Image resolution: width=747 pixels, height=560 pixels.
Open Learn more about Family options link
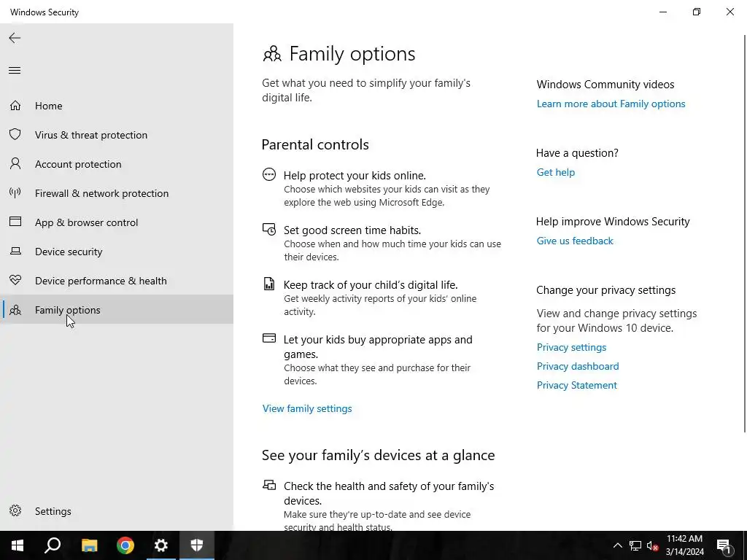point(611,104)
